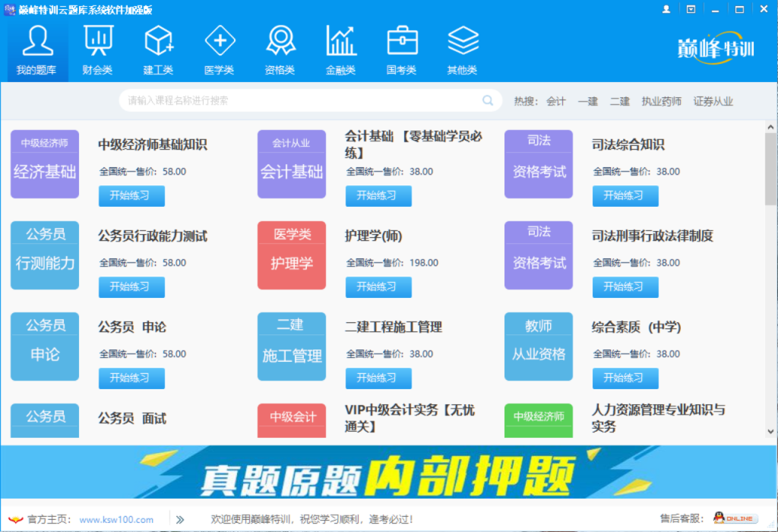Click the vertical scrollbar thumb
778x532 pixels.
coord(770,169)
